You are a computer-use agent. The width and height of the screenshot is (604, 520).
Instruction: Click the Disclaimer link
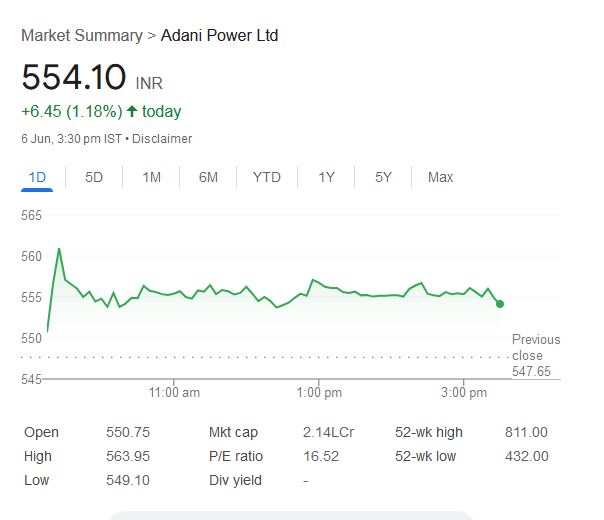162,139
